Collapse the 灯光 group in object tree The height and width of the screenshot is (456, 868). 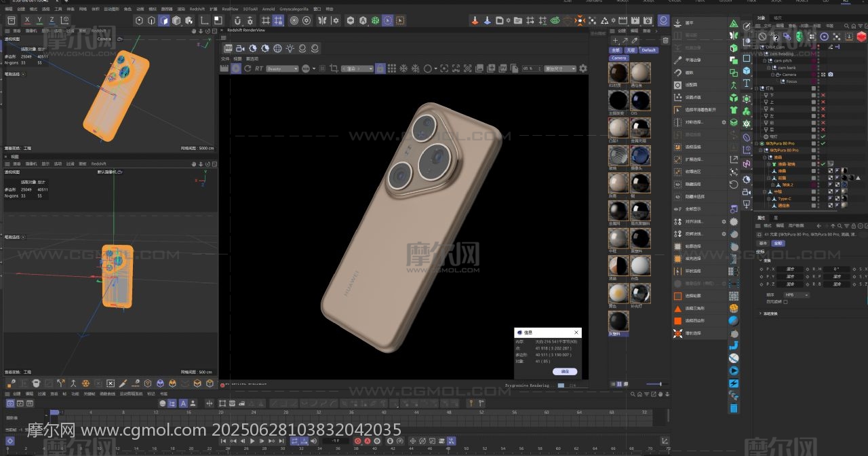pyautogui.click(x=757, y=88)
